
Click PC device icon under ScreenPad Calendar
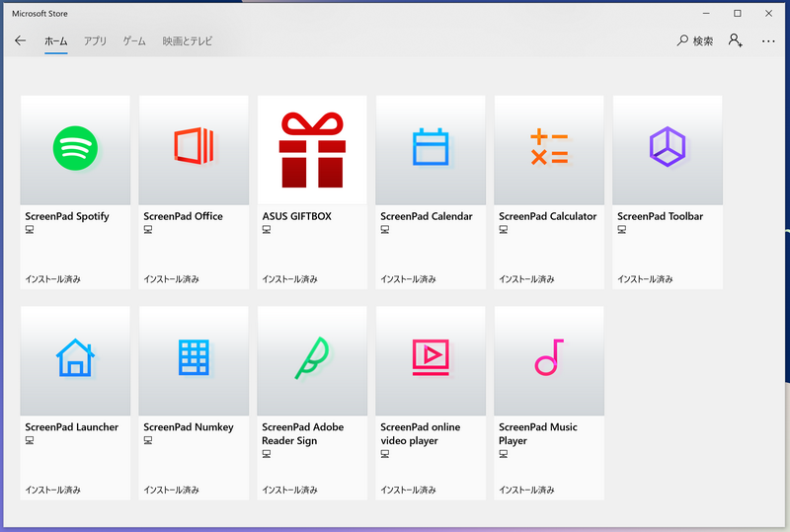point(385,230)
